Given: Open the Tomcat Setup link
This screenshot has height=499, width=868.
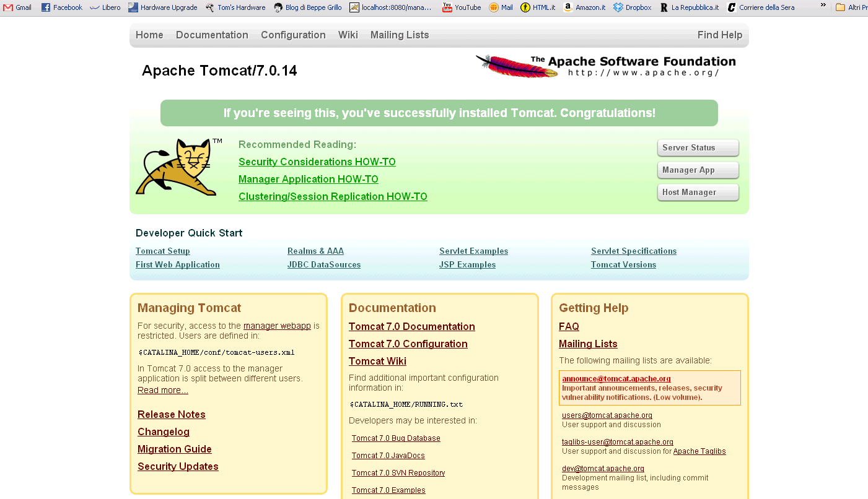Looking at the screenshot, I should tap(163, 251).
